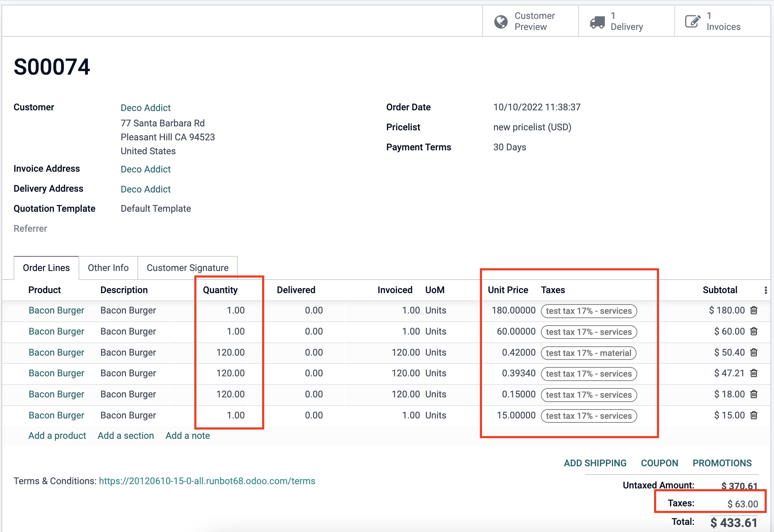Click the UoM column header
Screen dimensions: 774x532
coord(435,290)
